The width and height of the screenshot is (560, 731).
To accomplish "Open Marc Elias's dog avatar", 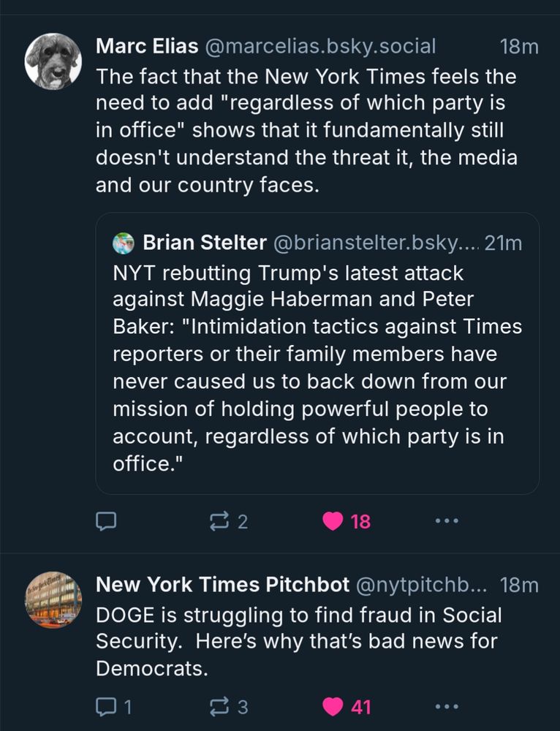I will (53, 61).
